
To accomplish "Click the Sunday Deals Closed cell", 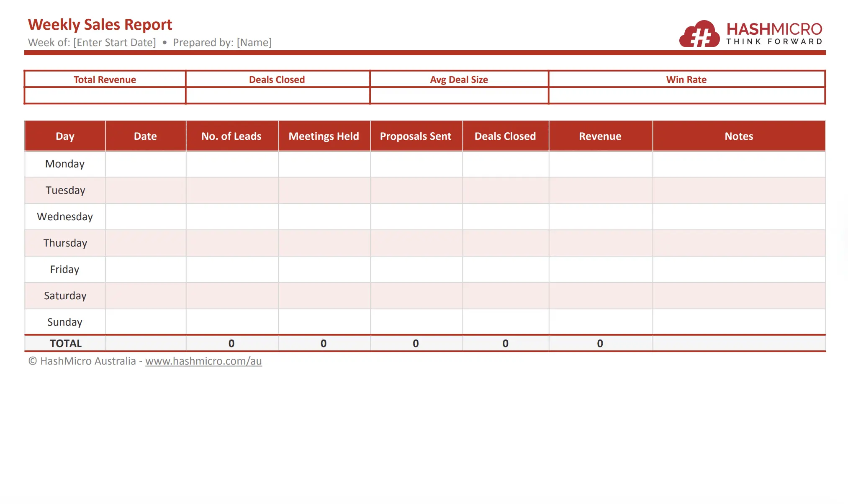I will pos(505,322).
